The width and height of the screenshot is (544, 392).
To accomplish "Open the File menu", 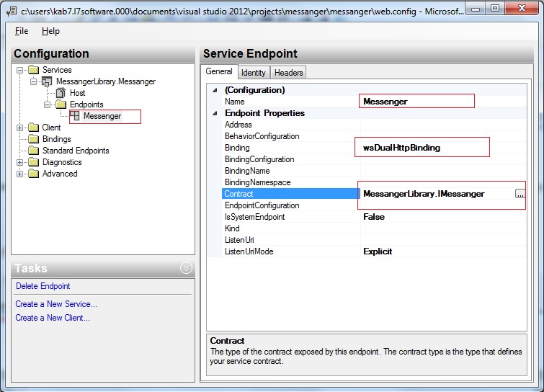I will click(22, 31).
